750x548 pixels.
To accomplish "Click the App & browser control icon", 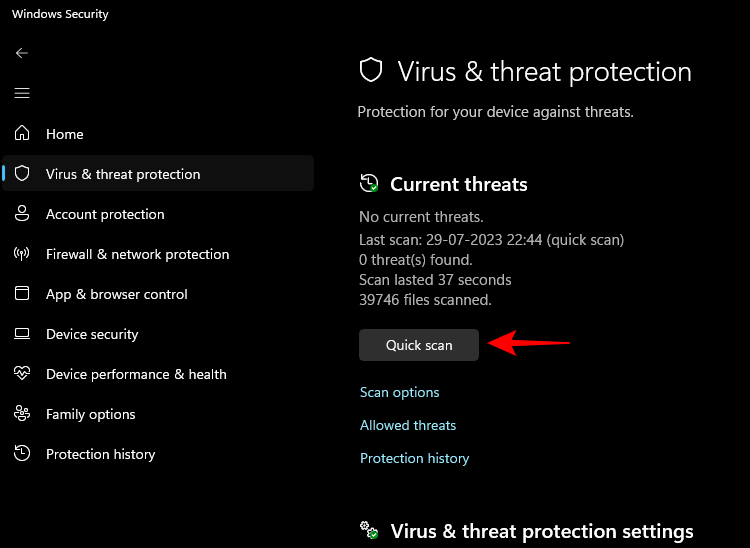I will pyautogui.click(x=22, y=294).
